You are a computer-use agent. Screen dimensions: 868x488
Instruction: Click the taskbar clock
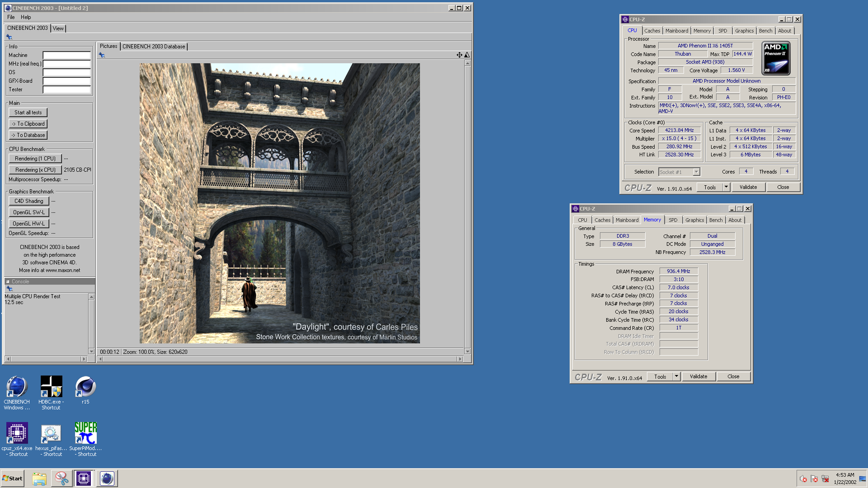tap(844, 479)
